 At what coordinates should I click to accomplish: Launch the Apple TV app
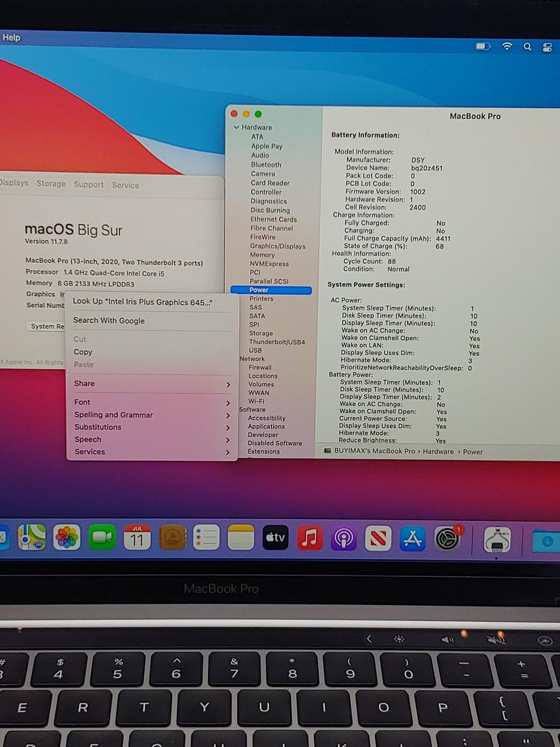pos(275,537)
